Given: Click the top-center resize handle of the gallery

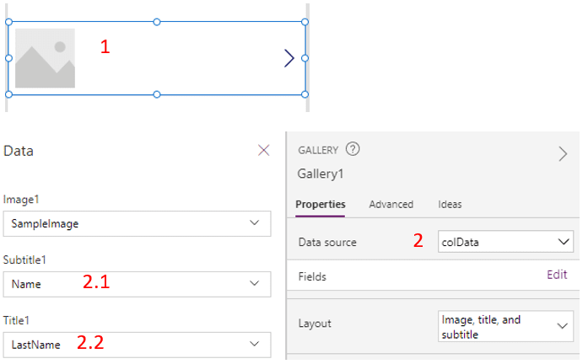Looking at the screenshot, I should pyautogui.click(x=157, y=22).
